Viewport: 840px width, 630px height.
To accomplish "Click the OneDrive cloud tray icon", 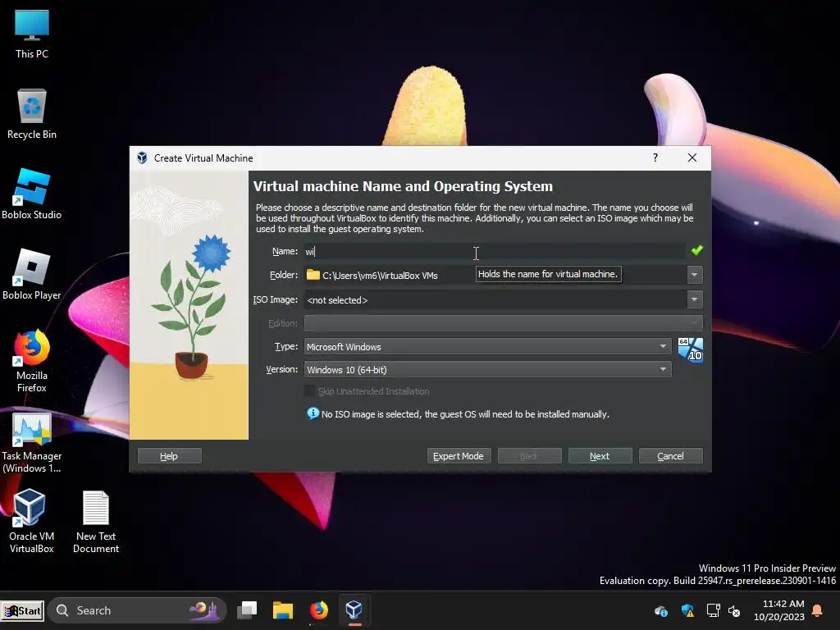I will (661, 610).
